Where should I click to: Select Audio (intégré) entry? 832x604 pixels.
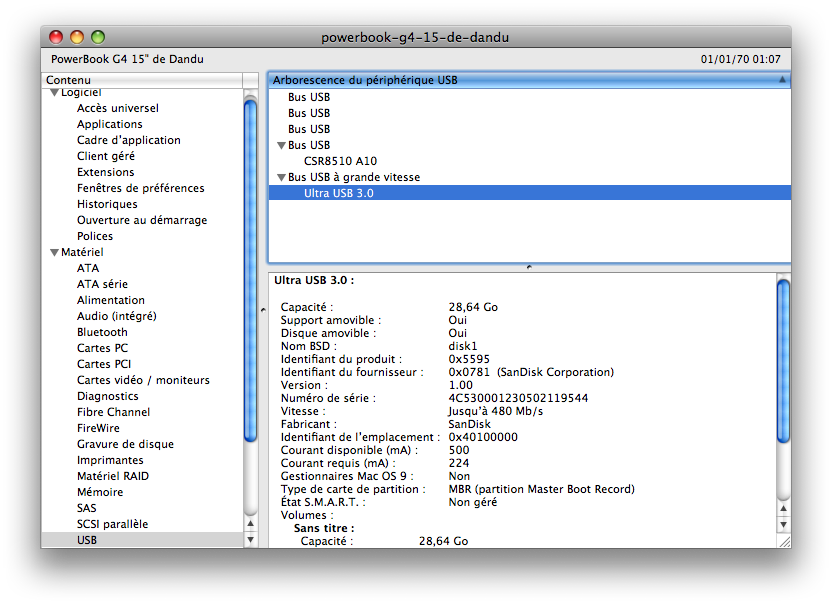[117, 316]
